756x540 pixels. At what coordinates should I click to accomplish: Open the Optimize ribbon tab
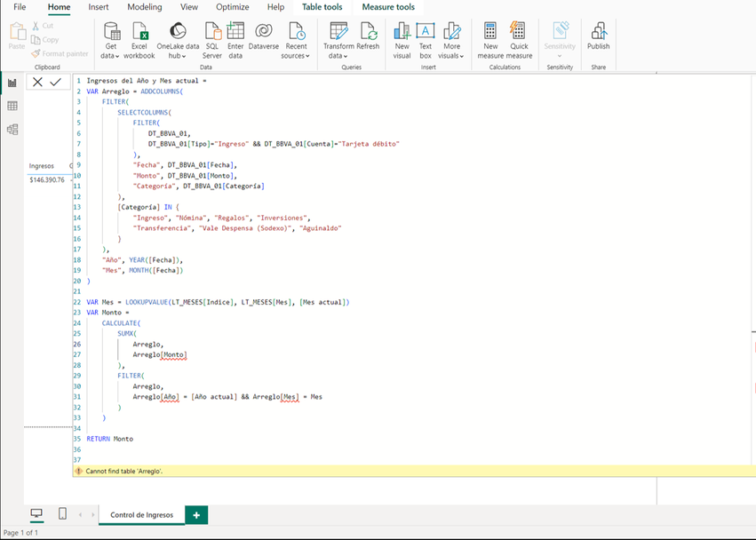click(233, 7)
